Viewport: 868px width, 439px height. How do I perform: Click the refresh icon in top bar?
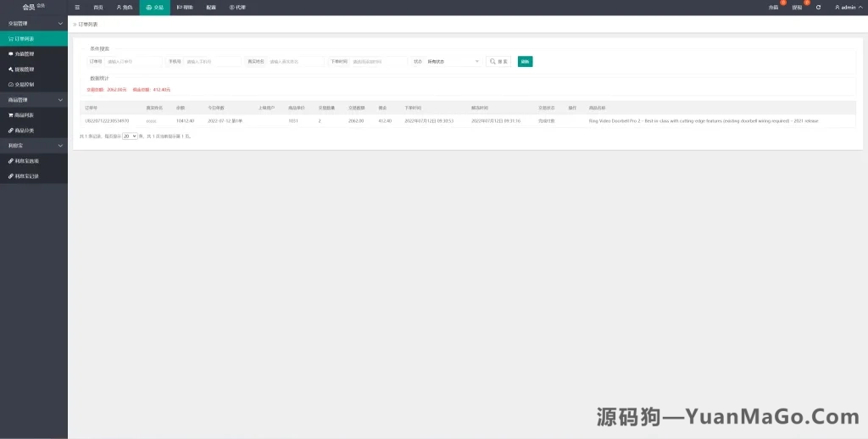[818, 7]
